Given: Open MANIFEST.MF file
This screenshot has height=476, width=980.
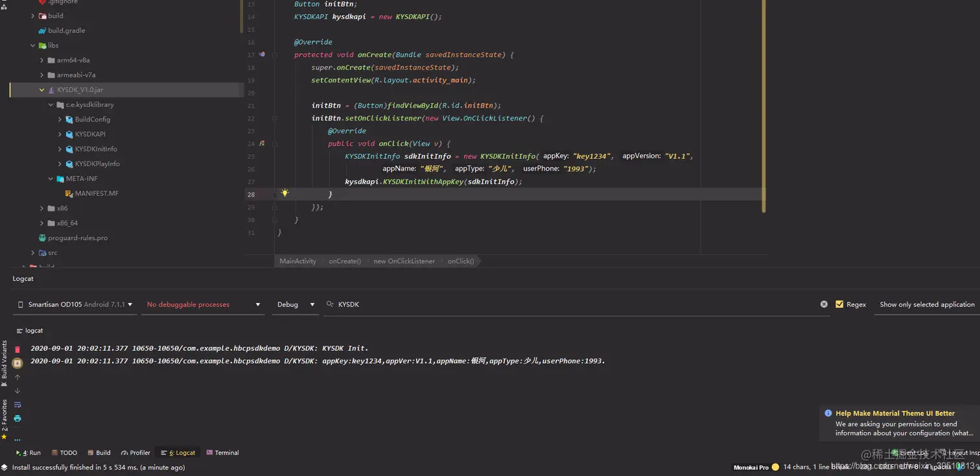Looking at the screenshot, I should coord(92,193).
